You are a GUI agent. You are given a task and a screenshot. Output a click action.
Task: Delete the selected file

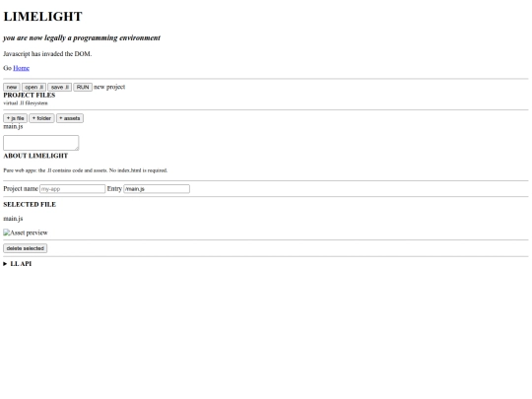click(x=25, y=248)
